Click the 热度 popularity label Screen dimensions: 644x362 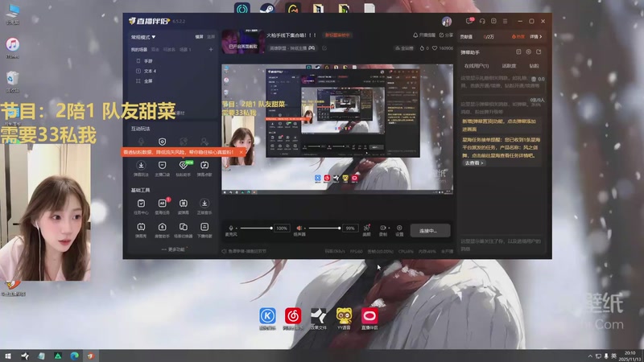tap(518, 36)
